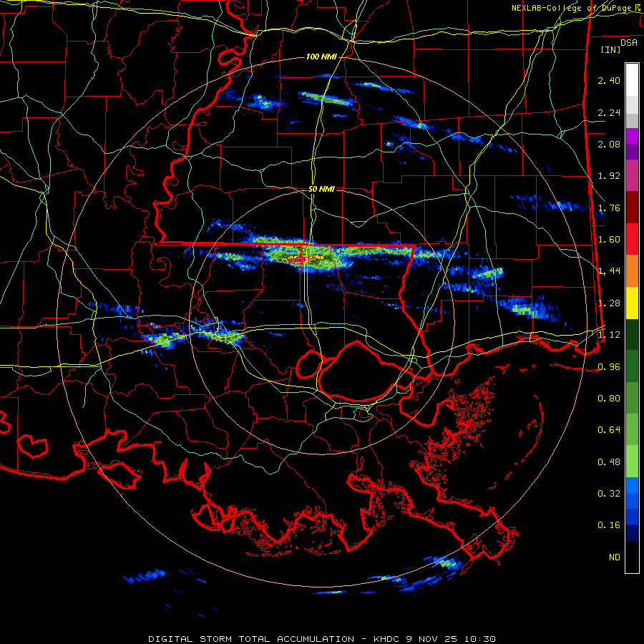Click the 2.24 scale value

pos(609,113)
